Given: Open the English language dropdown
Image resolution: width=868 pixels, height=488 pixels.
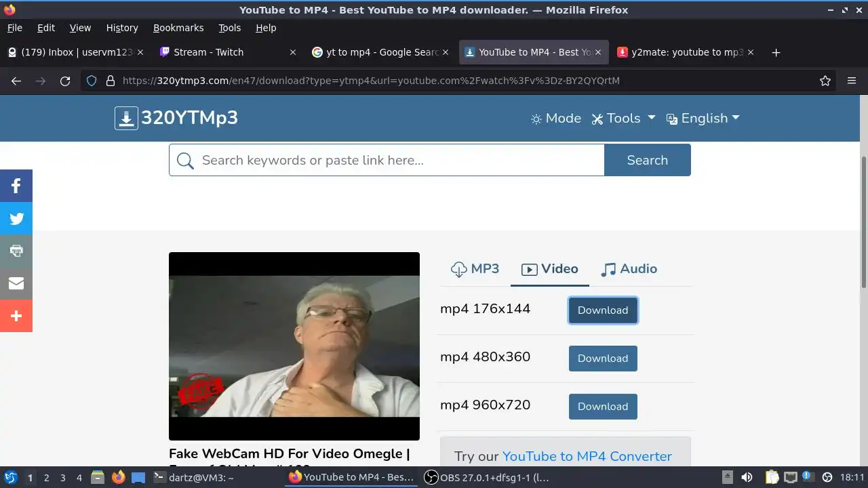Looking at the screenshot, I should tap(703, 119).
